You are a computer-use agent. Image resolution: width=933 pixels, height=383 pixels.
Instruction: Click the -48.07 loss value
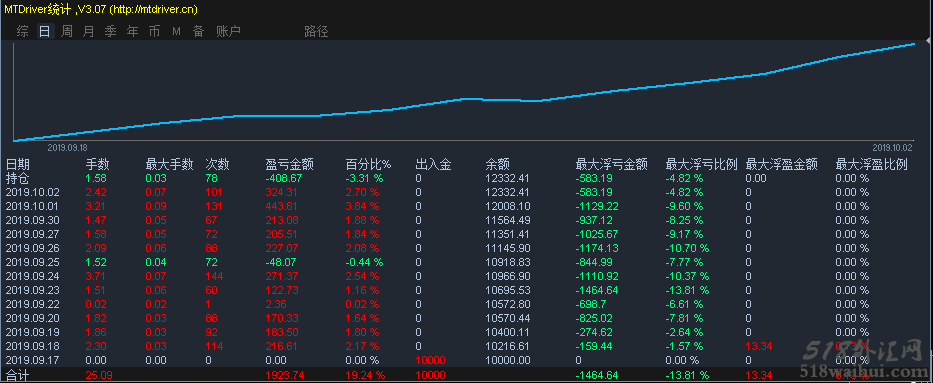coord(283,262)
